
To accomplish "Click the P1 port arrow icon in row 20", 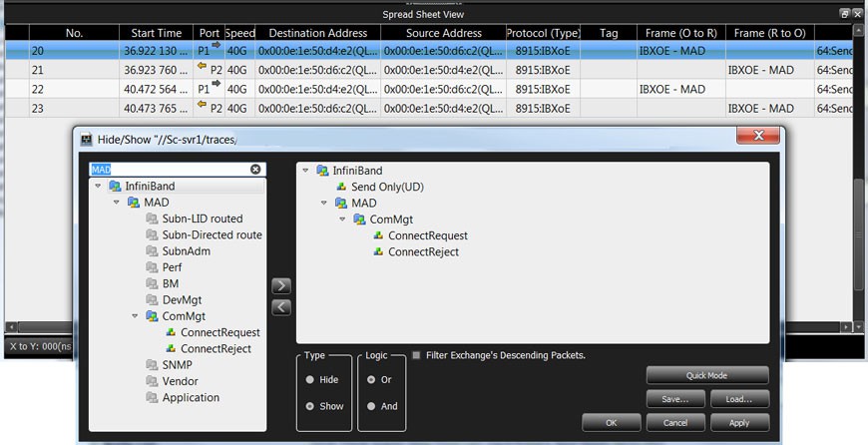I will (x=216, y=45).
